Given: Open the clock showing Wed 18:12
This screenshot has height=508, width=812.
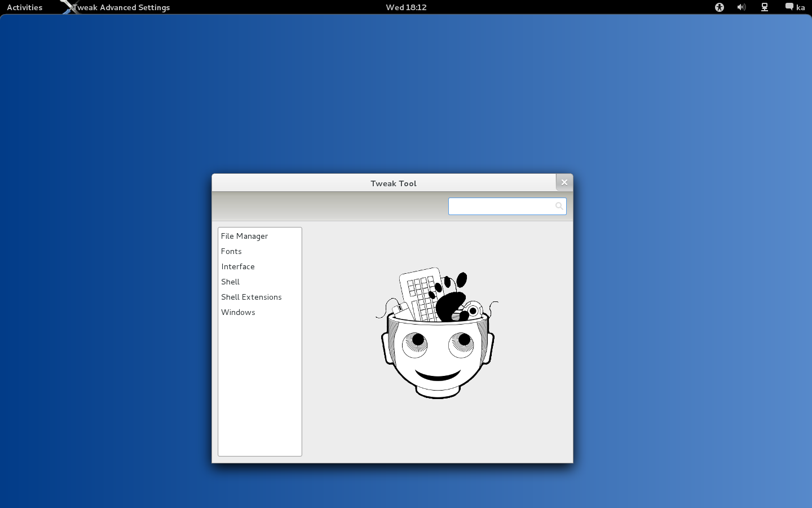Looking at the screenshot, I should click(x=406, y=7).
